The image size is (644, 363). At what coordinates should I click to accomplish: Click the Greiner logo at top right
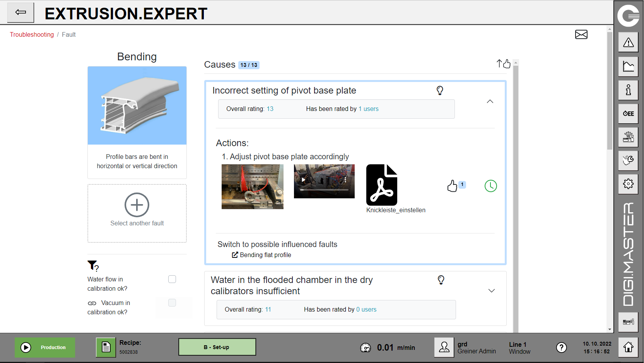628,15
